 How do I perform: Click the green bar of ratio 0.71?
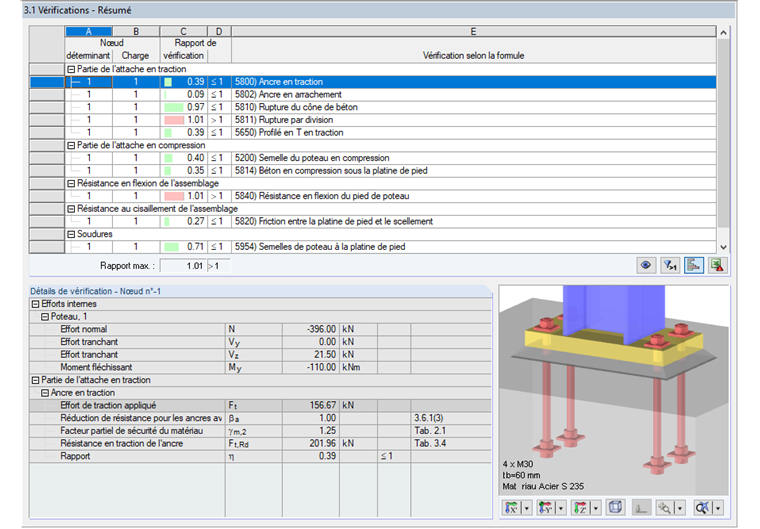[171, 247]
